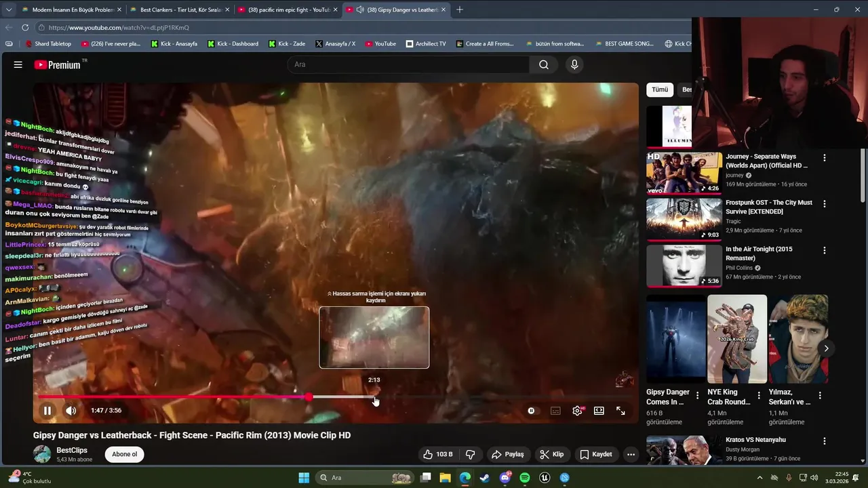This screenshot has height=488, width=868.
Task: Open In the Air Tonight thumbnail
Action: tap(684, 266)
